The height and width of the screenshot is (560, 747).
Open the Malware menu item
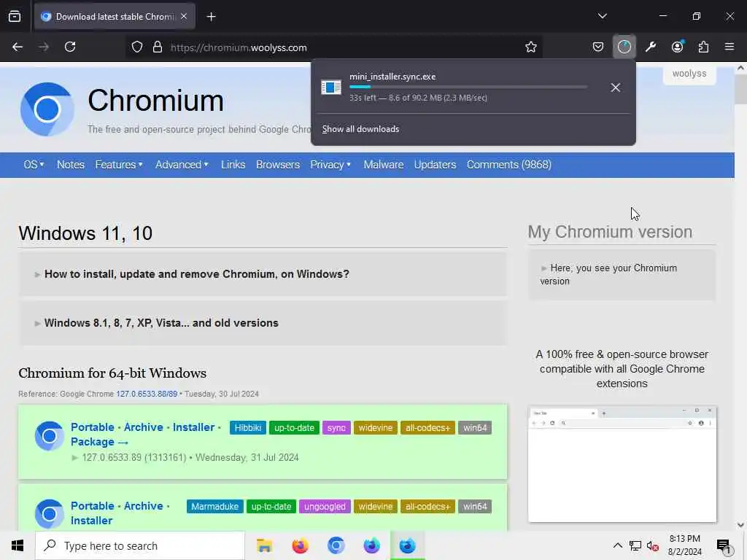point(384,165)
